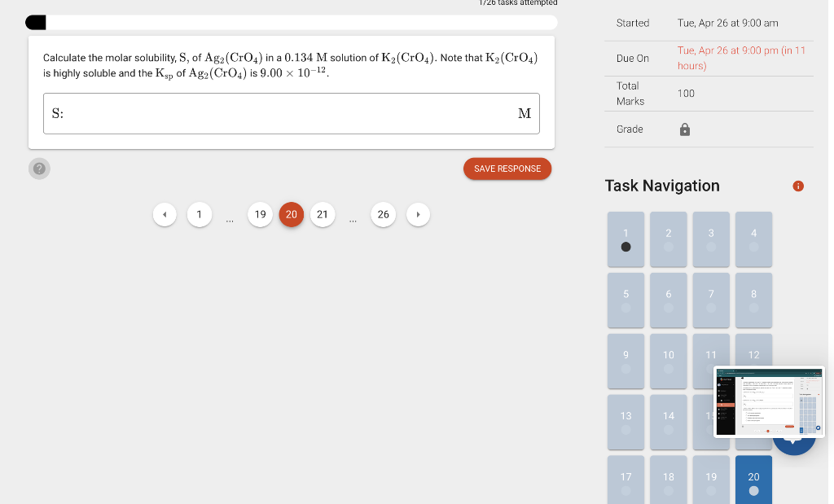Click the help question mark icon

click(x=39, y=169)
